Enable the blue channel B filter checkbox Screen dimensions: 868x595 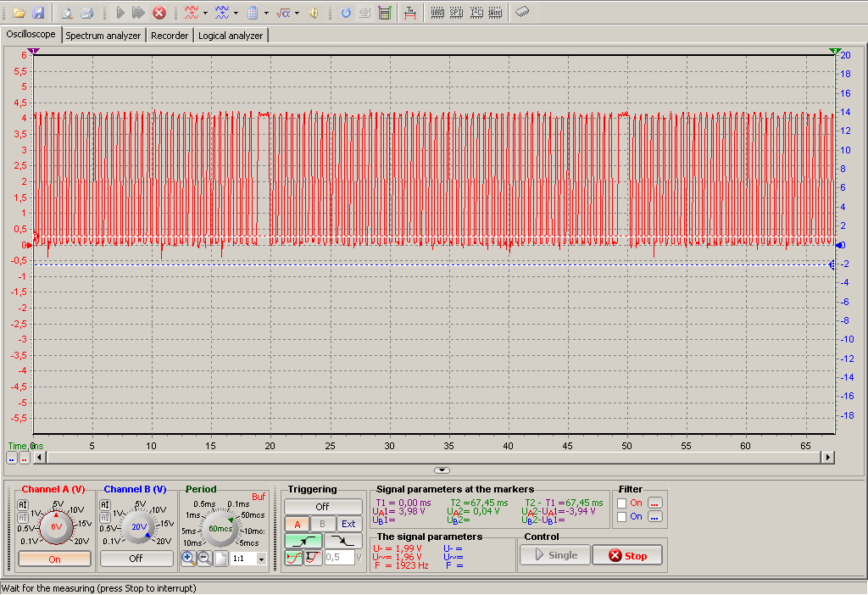[x=621, y=517]
